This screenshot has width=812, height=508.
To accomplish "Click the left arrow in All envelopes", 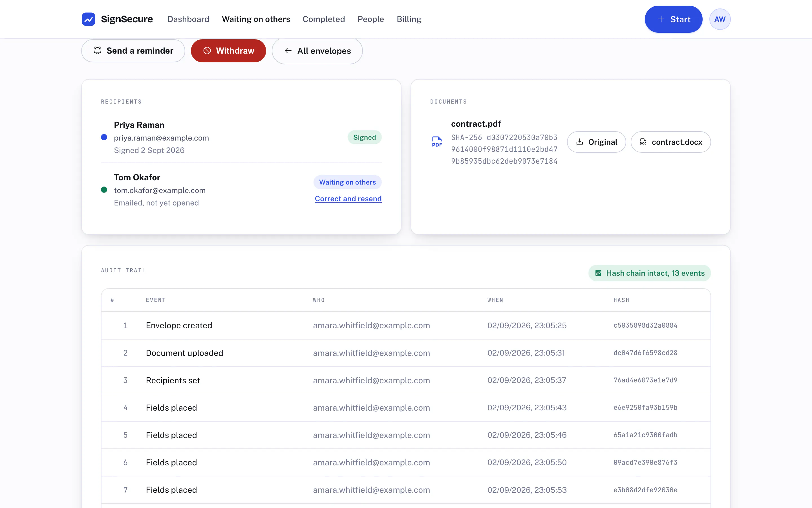I will click(288, 51).
